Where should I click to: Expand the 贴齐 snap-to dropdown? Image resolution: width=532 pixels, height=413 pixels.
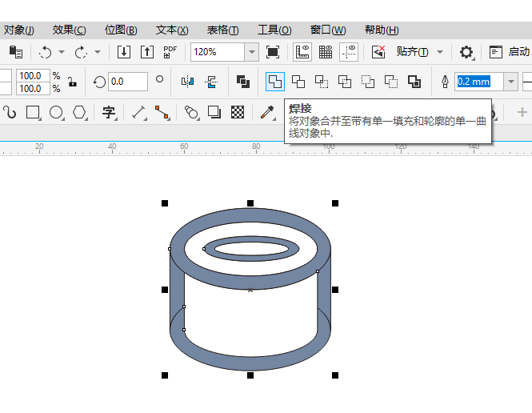click(x=440, y=52)
